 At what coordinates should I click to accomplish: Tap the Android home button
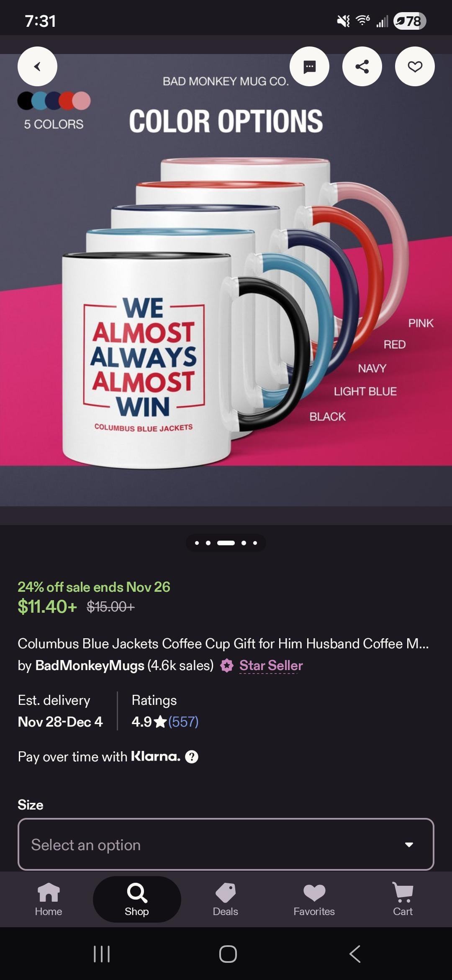point(228,954)
